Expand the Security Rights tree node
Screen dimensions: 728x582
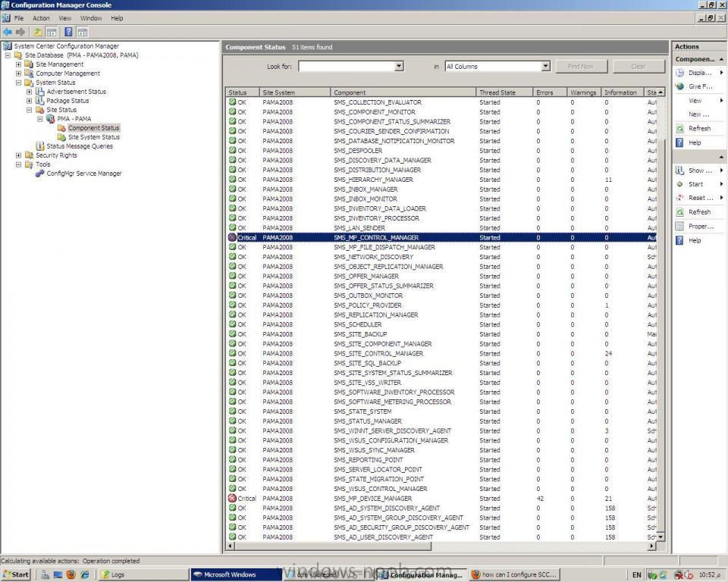(18, 155)
